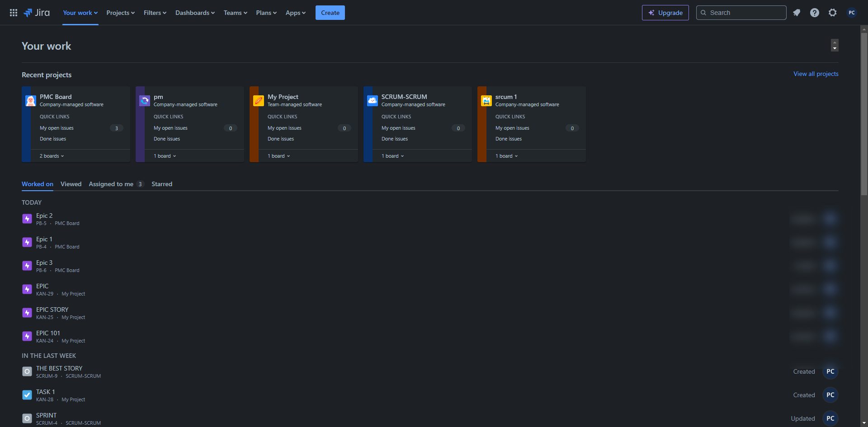This screenshot has width=868, height=427.
Task: Switch to the Assigned to me tab
Action: (116, 184)
